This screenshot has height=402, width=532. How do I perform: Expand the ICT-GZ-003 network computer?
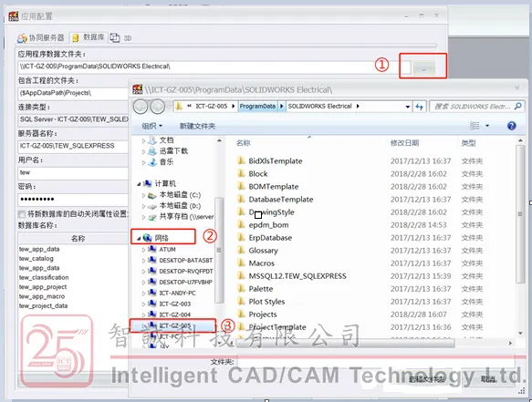coord(143,304)
